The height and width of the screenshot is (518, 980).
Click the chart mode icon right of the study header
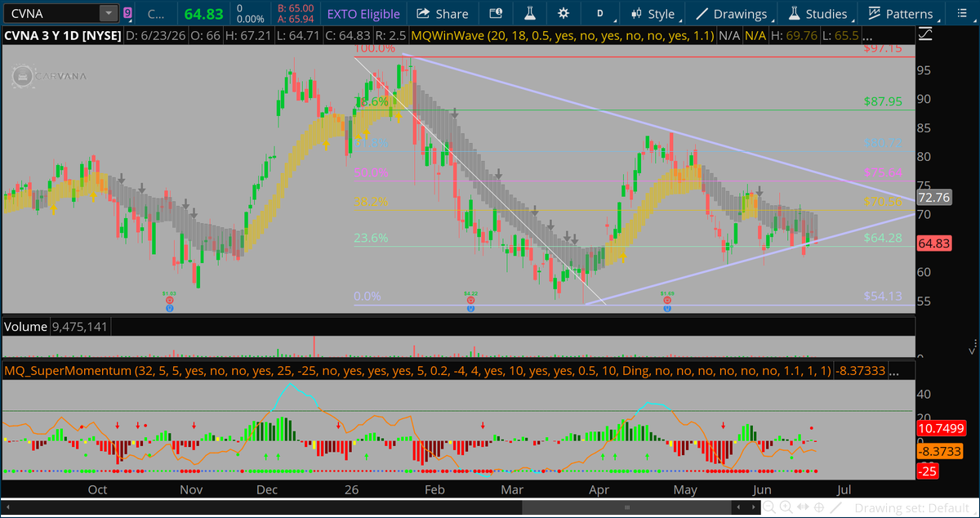[924, 35]
